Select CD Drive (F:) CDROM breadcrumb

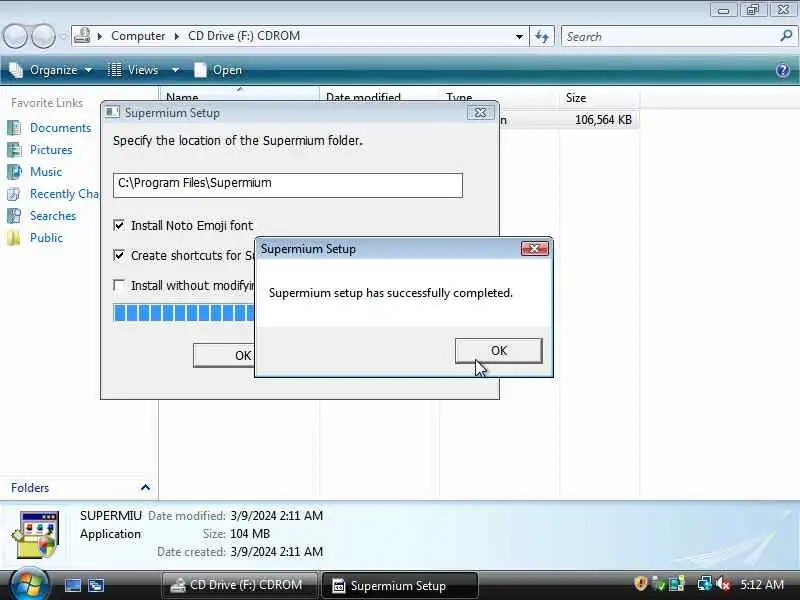pos(244,36)
